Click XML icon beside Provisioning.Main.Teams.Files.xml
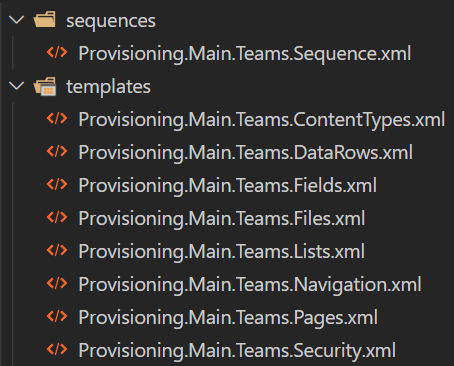The image size is (454, 366). [x=57, y=218]
